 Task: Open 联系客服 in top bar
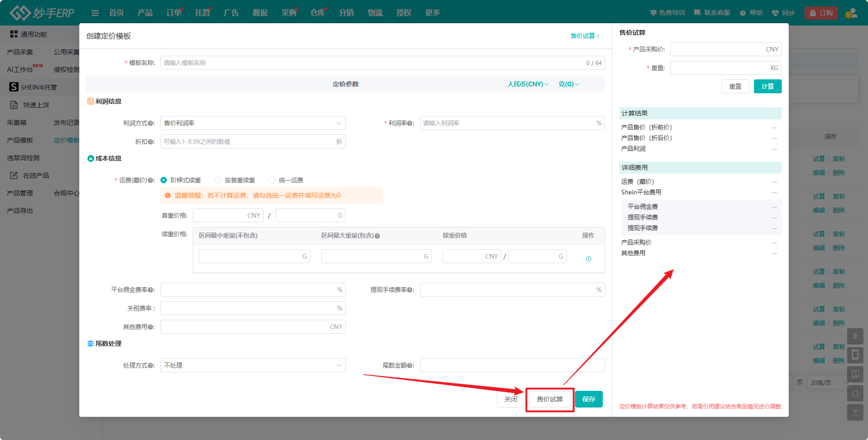712,13
